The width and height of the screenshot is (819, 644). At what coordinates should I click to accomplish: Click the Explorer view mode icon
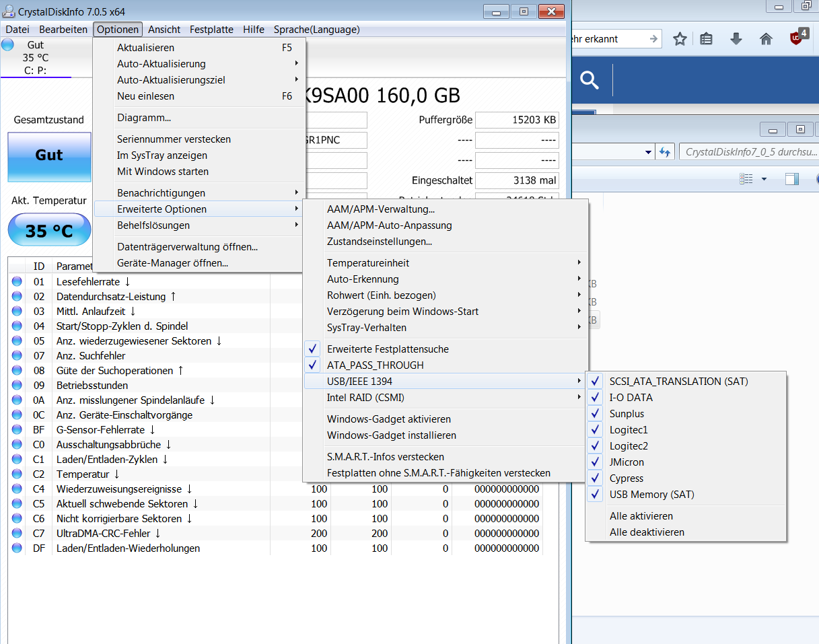pyautogui.click(x=746, y=179)
